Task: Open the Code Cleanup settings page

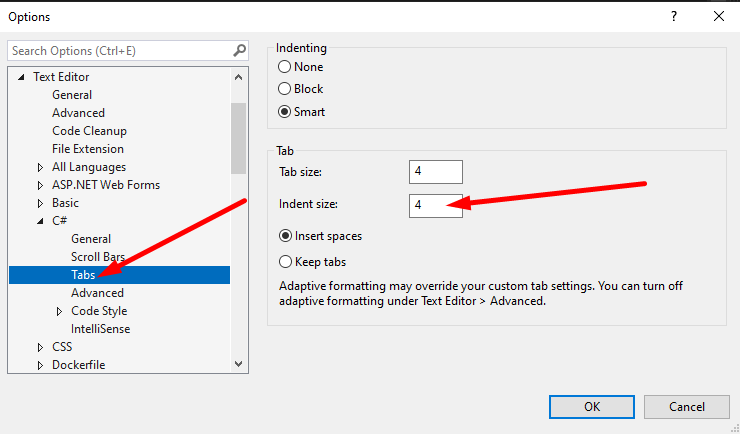Action: pos(89,131)
